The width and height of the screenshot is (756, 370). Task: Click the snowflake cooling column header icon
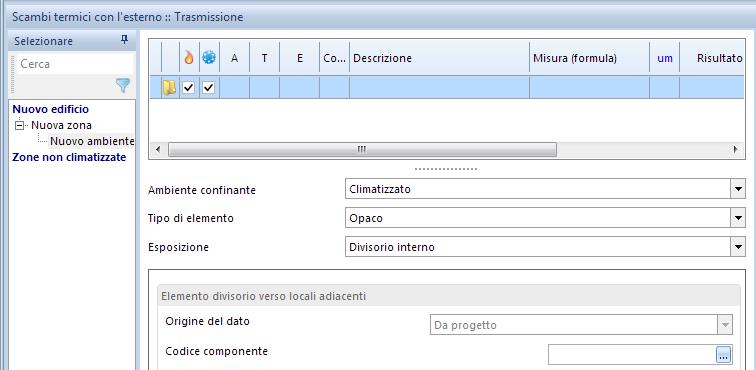click(209, 58)
